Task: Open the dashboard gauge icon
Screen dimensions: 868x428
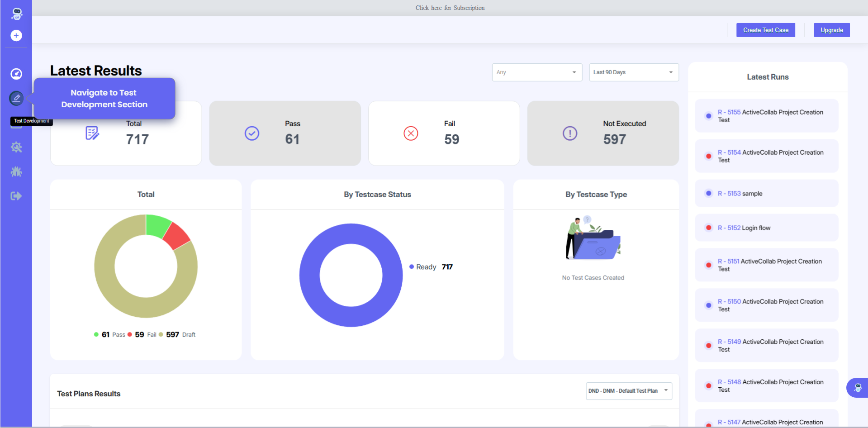Action: click(16, 74)
